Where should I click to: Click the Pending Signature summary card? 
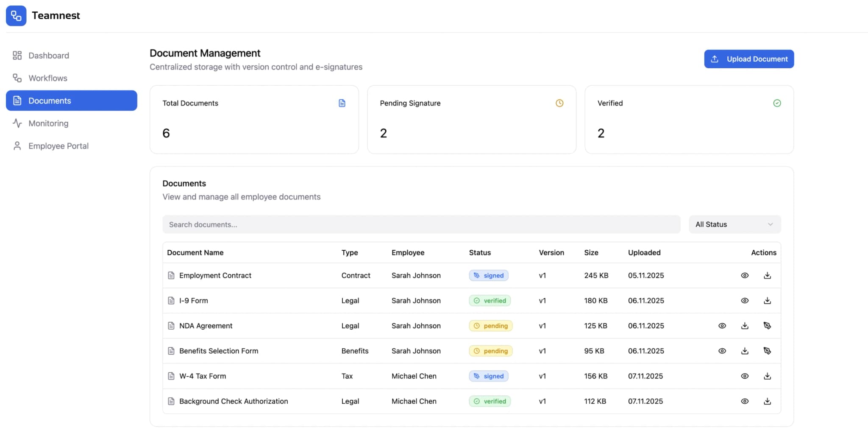[x=471, y=120]
